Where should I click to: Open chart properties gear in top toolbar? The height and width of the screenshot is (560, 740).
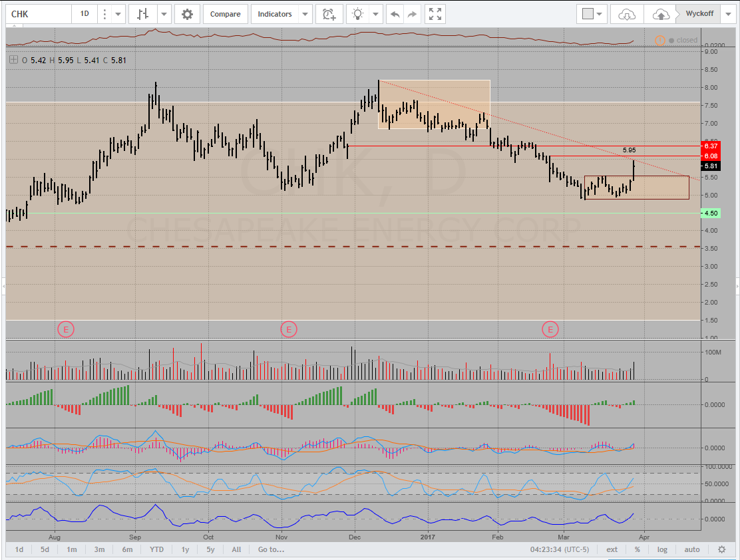tap(188, 14)
